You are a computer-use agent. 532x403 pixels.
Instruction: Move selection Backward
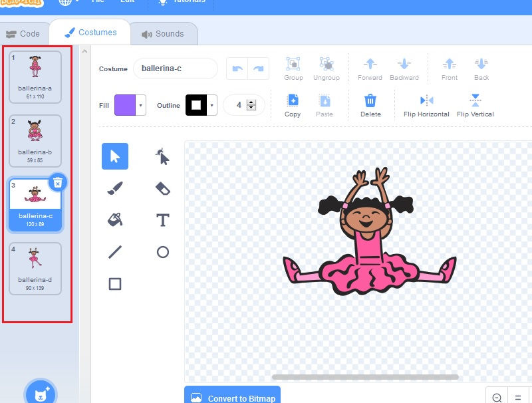point(404,69)
